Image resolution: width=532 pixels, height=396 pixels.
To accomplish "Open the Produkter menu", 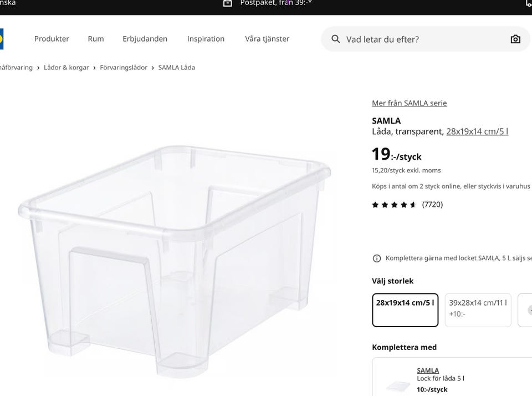I will (52, 39).
